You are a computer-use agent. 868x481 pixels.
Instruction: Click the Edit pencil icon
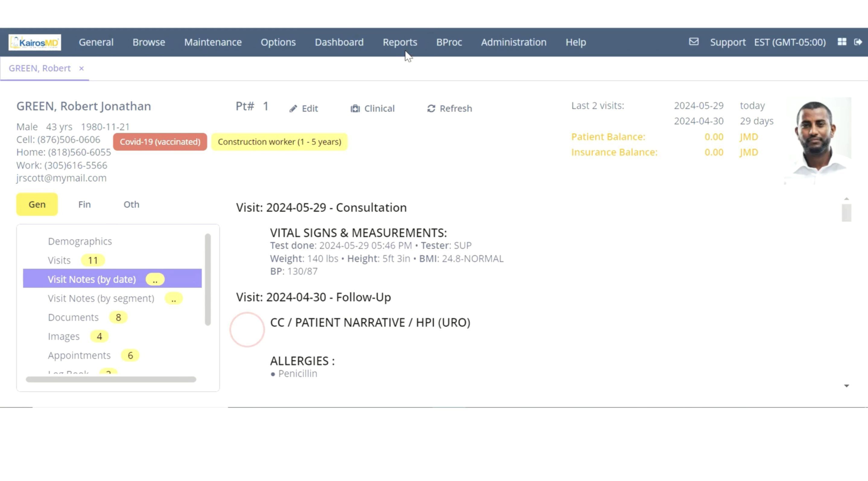[293, 109]
